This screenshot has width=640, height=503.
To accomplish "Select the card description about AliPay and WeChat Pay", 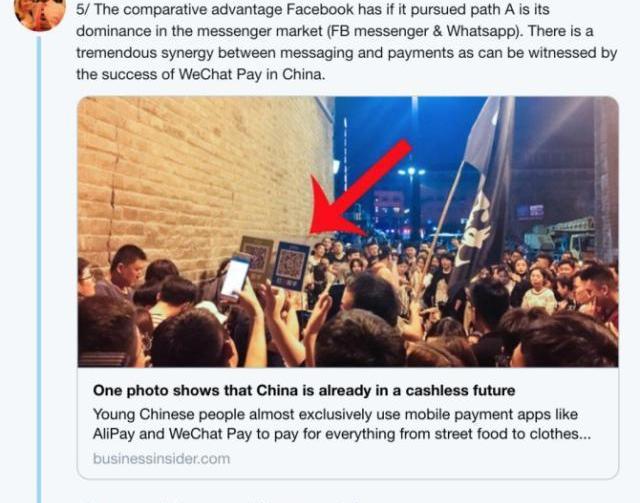I will [342, 424].
